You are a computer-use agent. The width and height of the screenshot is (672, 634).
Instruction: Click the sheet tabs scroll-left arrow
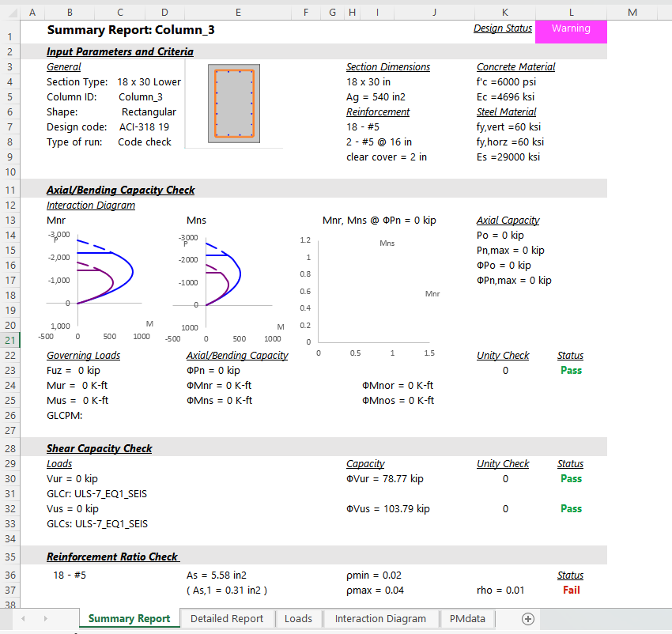(x=24, y=619)
